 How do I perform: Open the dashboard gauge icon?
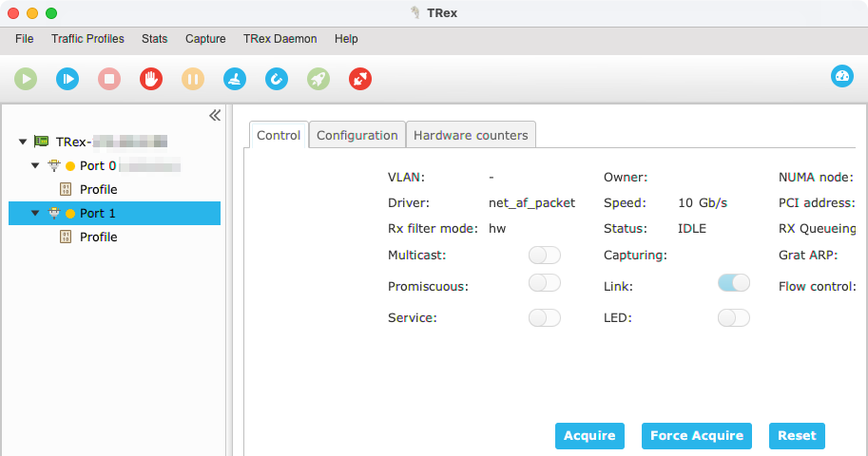pyautogui.click(x=842, y=76)
